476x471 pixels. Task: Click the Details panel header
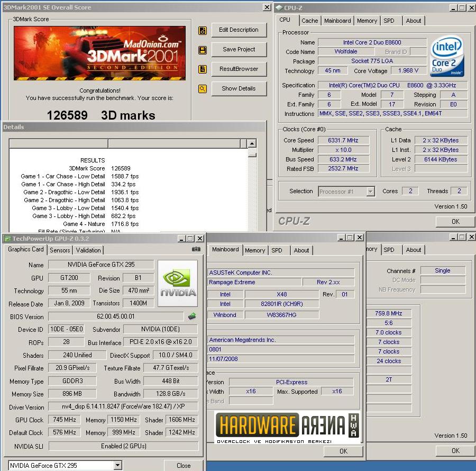pos(134,127)
